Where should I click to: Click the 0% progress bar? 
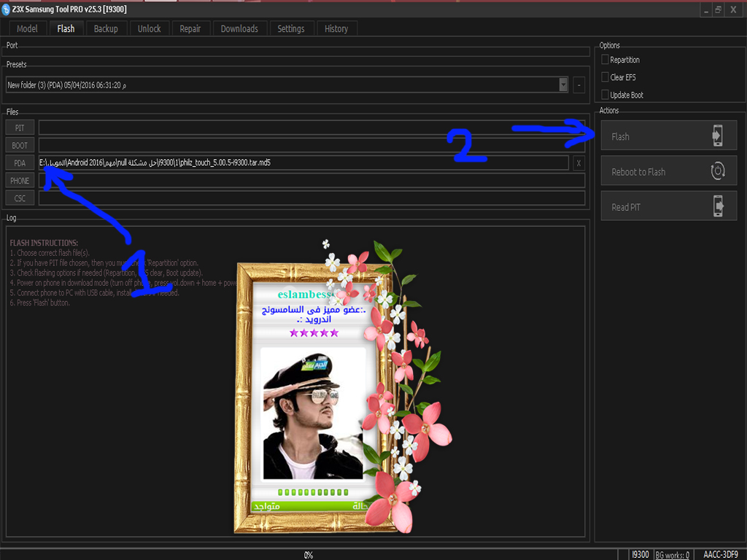click(x=309, y=555)
